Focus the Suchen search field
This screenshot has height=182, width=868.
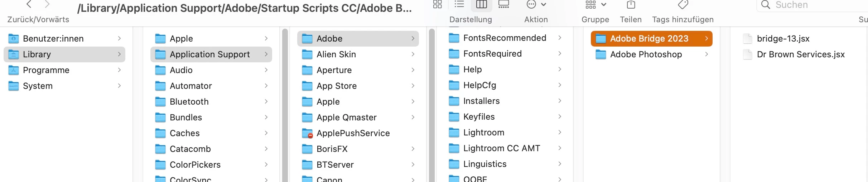pos(813,5)
